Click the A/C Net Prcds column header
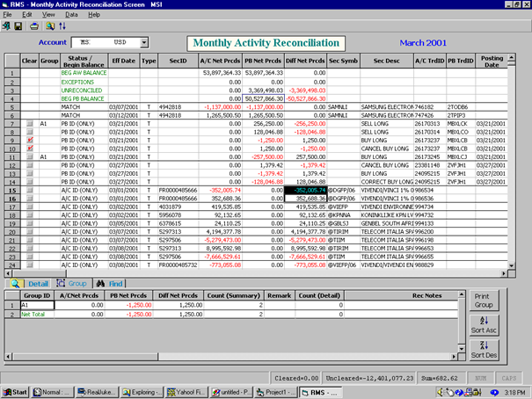This screenshot has height=399, width=532. pyautogui.click(x=220, y=61)
